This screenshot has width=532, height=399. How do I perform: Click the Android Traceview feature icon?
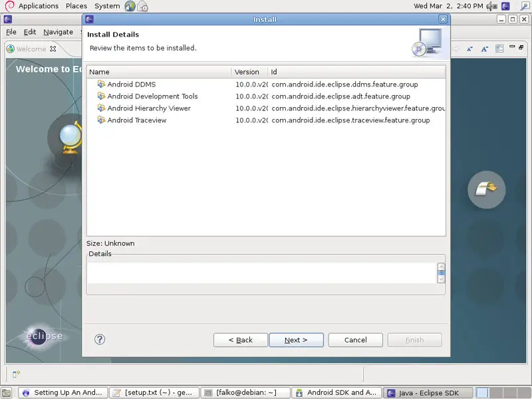pyautogui.click(x=101, y=120)
